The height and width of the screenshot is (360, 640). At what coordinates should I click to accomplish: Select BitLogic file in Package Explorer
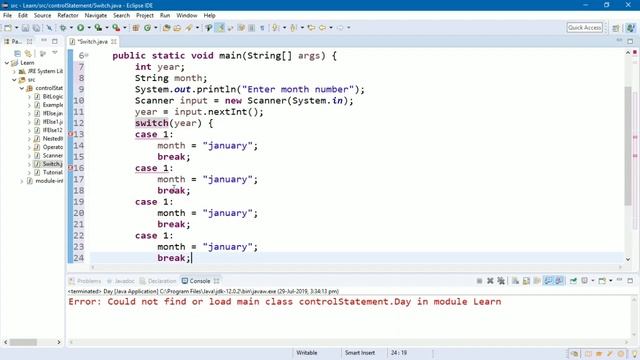tap(49, 97)
